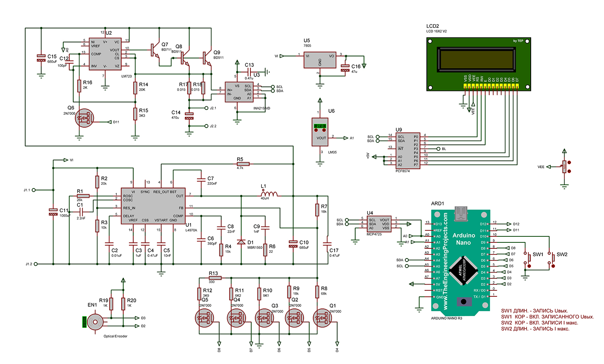Click the U1 L4970A regulator chip body

pos(153,206)
